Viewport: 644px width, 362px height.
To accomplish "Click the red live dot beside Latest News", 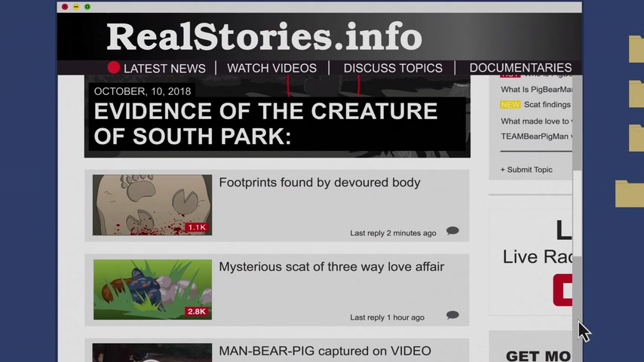I will (114, 68).
